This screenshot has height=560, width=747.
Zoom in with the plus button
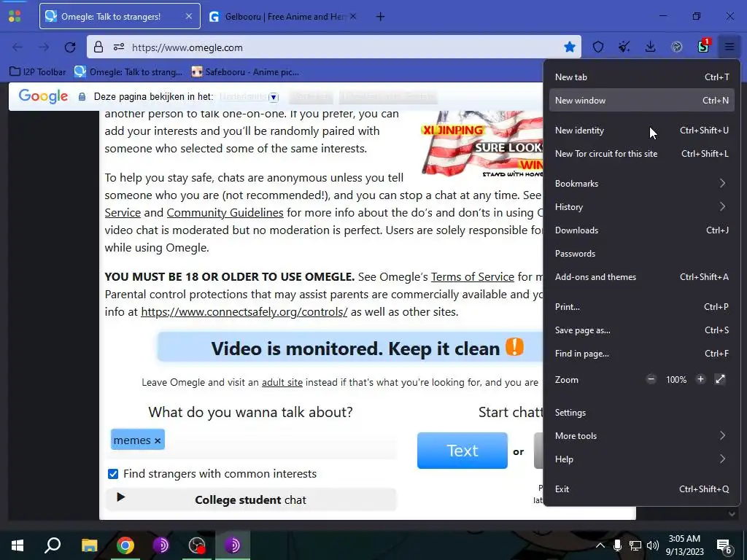[x=700, y=379]
